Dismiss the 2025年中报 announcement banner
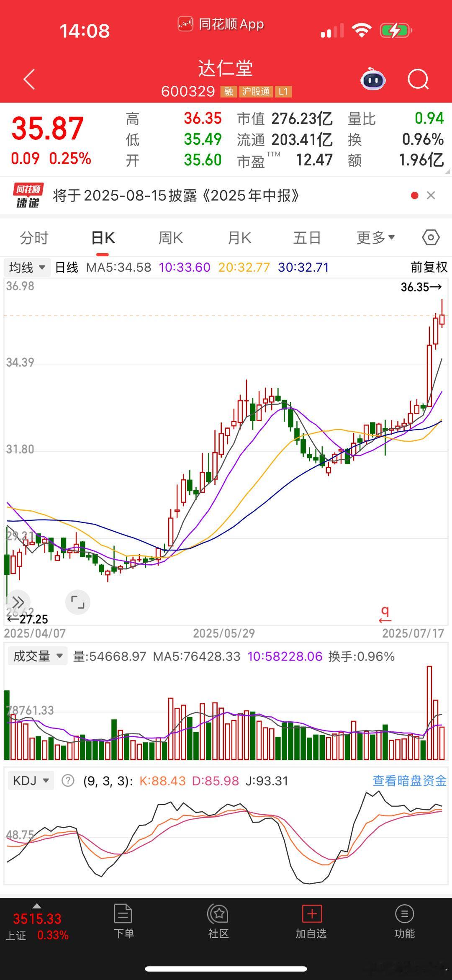Image resolution: width=452 pixels, height=980 pixels. click(431, 195)
